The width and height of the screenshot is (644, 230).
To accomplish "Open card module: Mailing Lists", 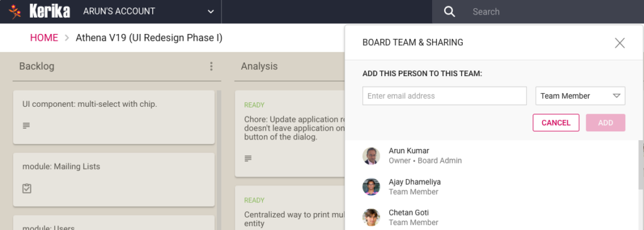I will click(114, 180).
